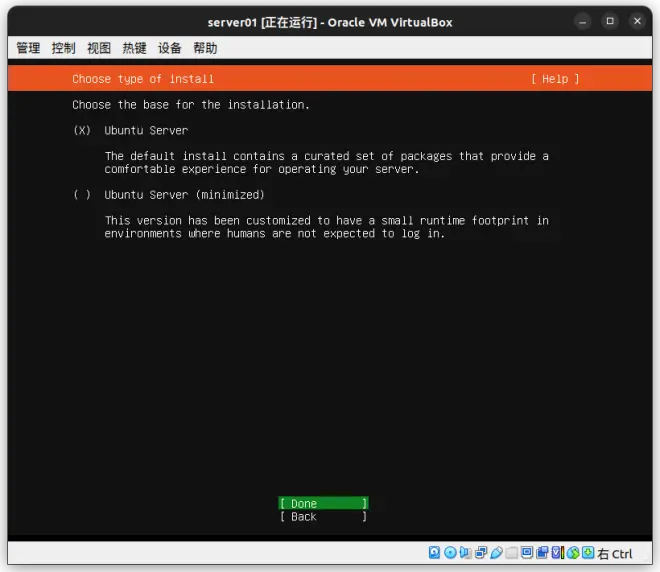Screen dimensions: 660x572
Task: Open the 热键 menu
Action: pos(134,48)
